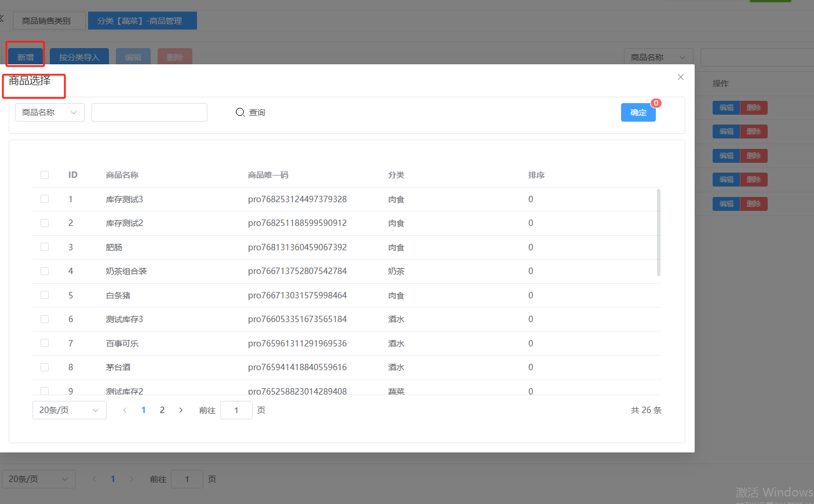Image resolution: width=814 pixels, height=504 pixels.
Task: Expand the 20条/页 page size dropdown in dialog
Action: pyautogui.click(x=69, y=410)
